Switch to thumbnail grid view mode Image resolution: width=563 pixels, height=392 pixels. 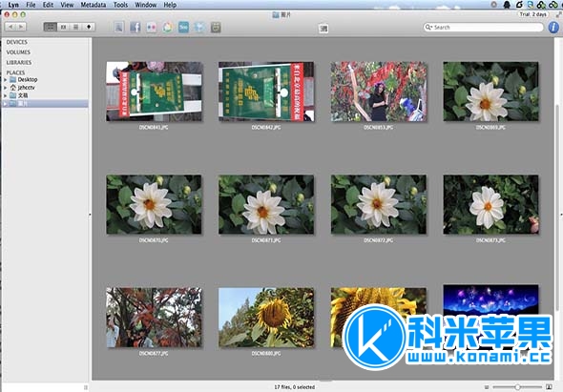click(51, 27)
